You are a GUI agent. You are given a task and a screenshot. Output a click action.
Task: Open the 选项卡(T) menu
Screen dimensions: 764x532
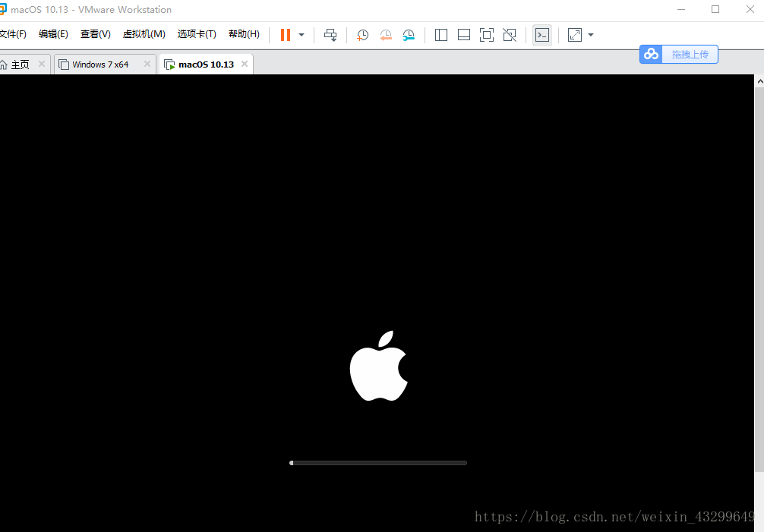click(x=197, y=34)
